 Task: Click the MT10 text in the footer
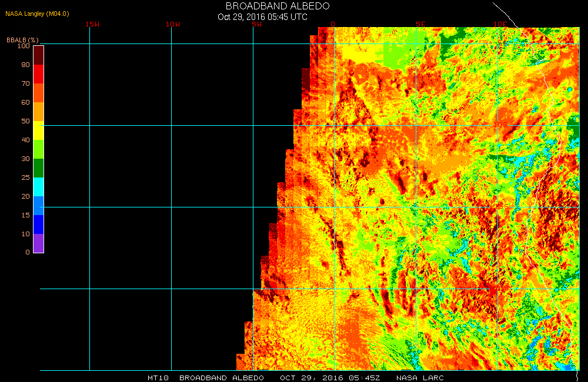coord(158,377)
